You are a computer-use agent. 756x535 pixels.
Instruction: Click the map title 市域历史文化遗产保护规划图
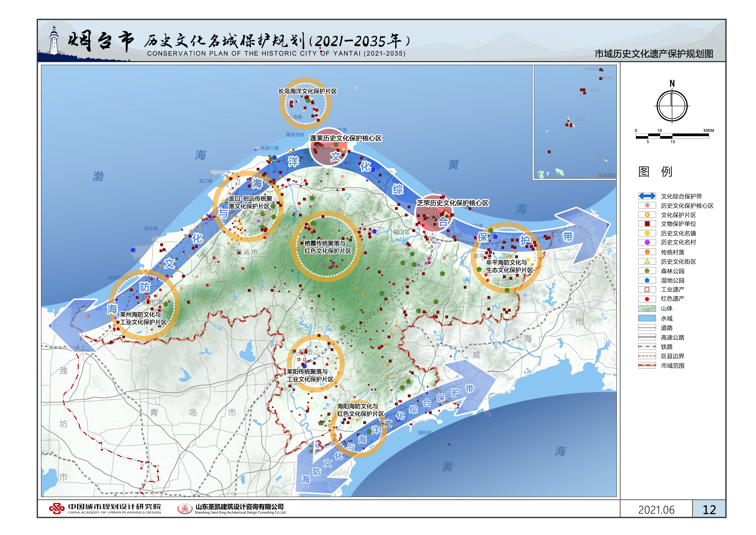point(654,54)
